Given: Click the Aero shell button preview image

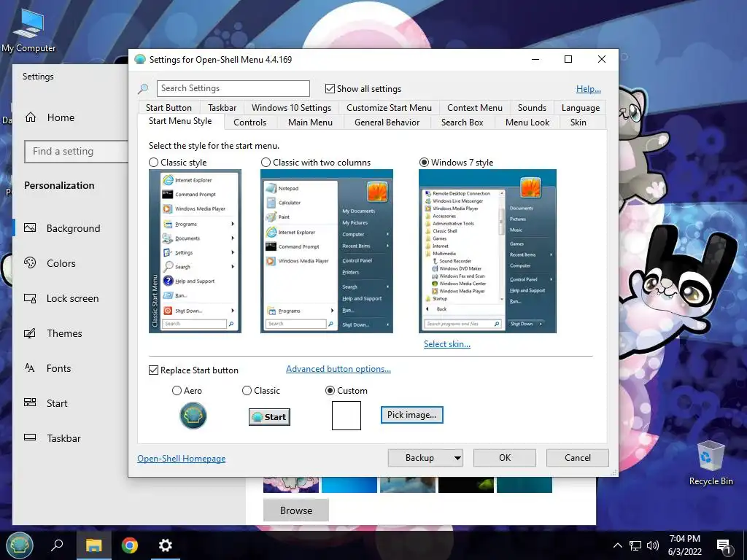Looking at the screenshot, I should click(x=193, y=415).
